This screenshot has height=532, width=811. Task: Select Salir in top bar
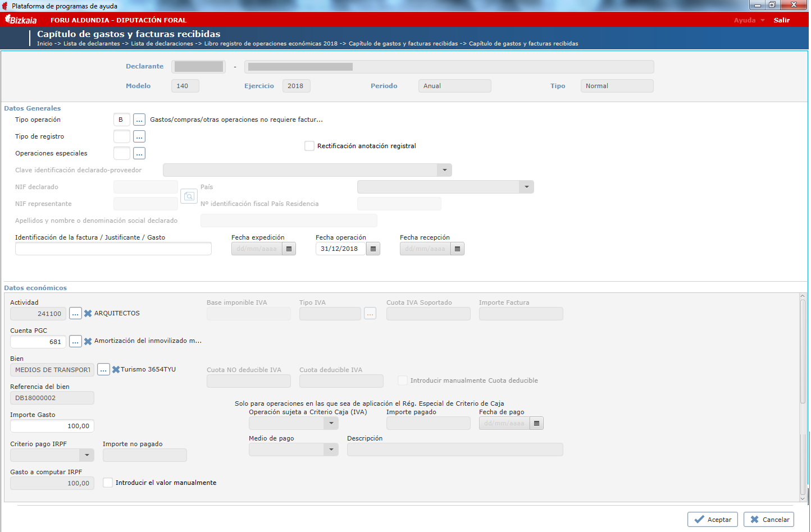tap(782, 20)
